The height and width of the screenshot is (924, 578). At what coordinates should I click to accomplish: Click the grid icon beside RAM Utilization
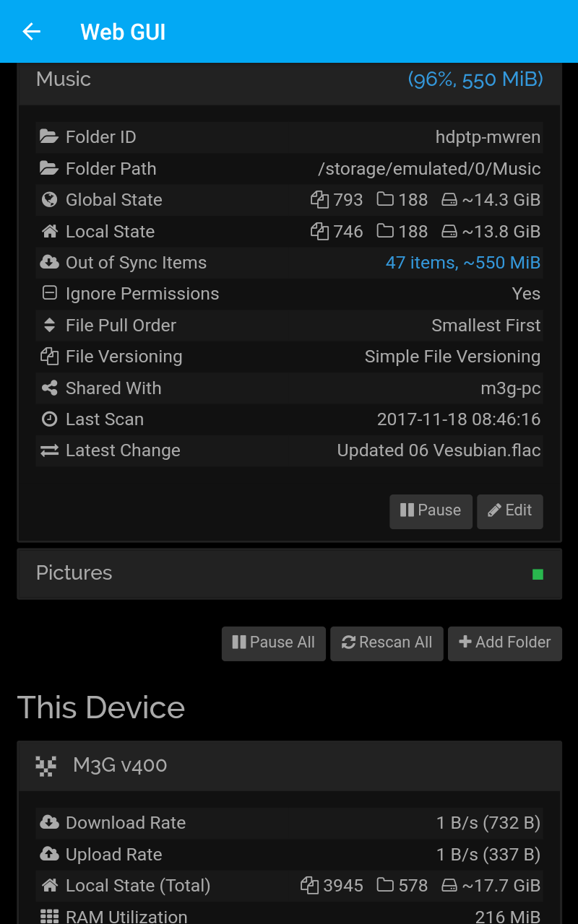click(x=48, y=917)
